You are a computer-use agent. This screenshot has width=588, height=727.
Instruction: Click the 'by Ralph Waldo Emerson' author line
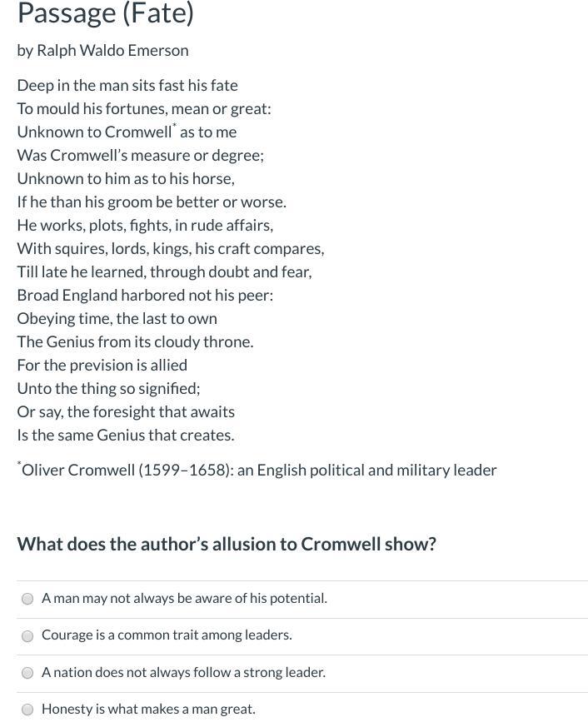pos(103,50)
